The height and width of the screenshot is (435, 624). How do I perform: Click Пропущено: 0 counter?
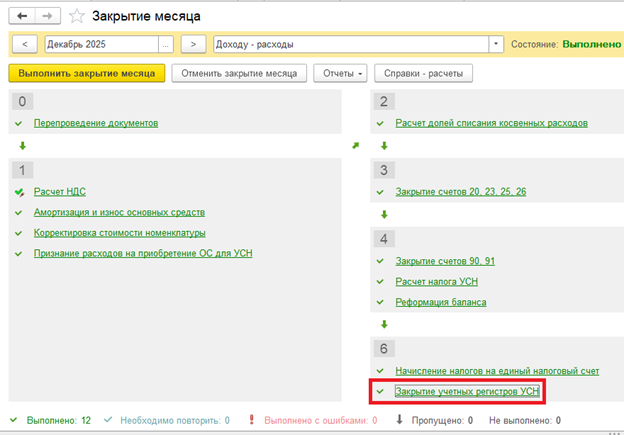pyautogui.click(x=442, y=421)
